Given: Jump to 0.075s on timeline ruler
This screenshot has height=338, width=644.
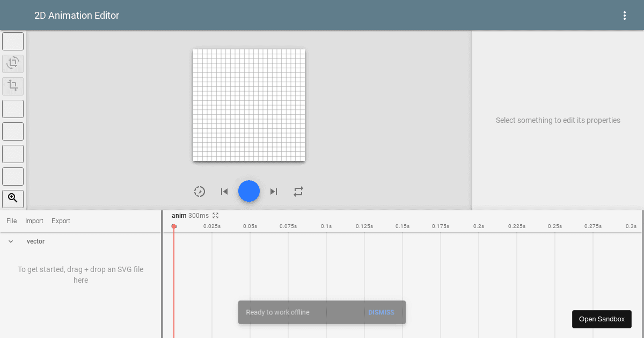Looking at the screenshot, I should (x=288, y=226).
